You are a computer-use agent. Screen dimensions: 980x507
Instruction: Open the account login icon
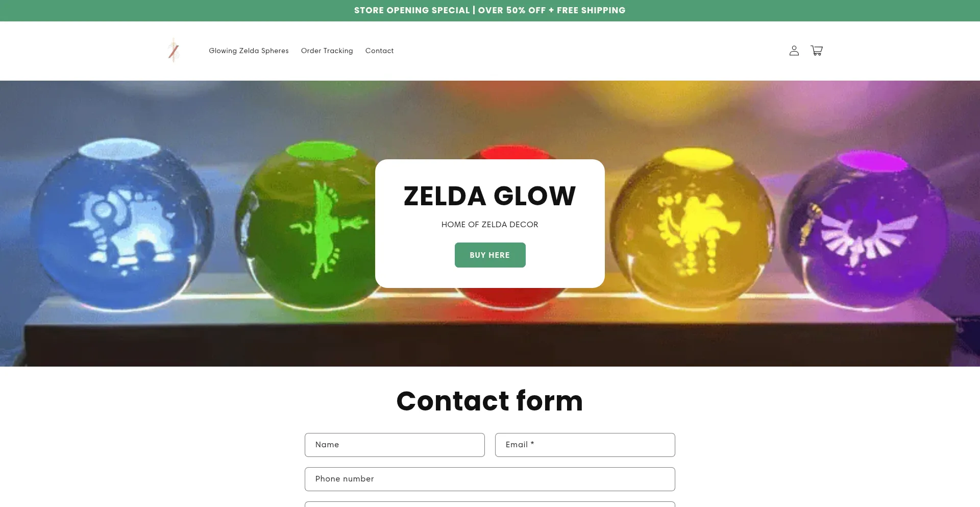click(794, 51)
